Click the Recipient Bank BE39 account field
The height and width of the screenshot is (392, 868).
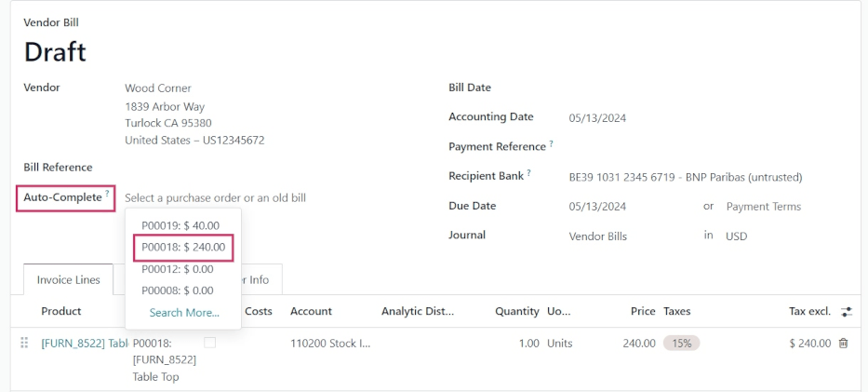click(x=685, y=177)
